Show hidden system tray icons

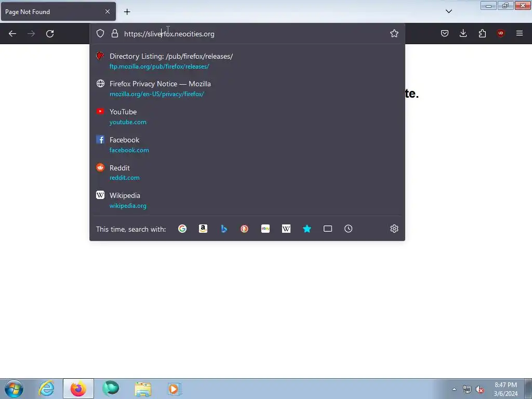[x=454, y=389]
